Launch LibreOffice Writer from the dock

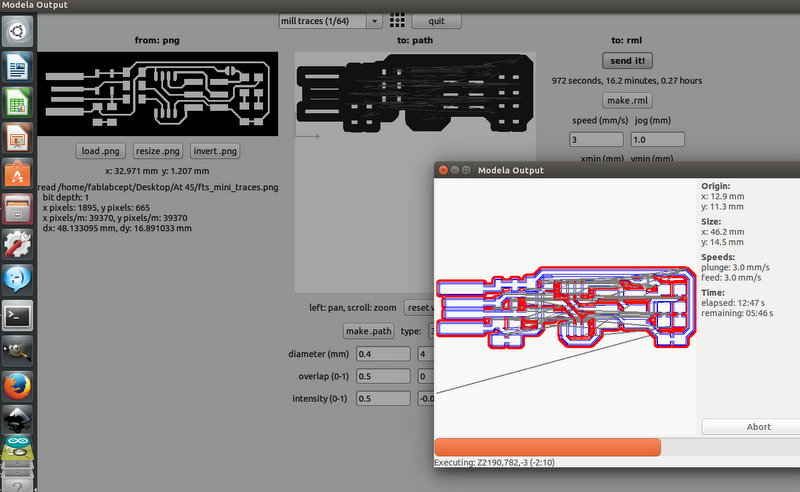coord(18,67)
